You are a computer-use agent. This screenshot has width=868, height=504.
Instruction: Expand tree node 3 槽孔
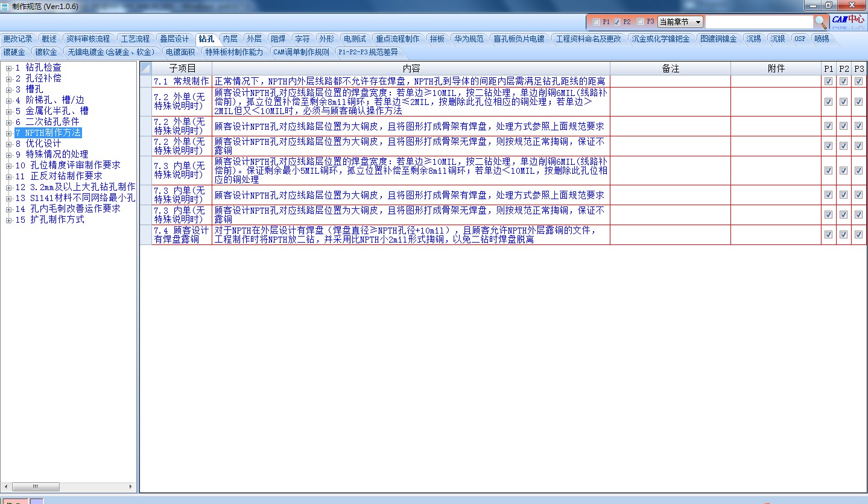(x=8, y=89)
